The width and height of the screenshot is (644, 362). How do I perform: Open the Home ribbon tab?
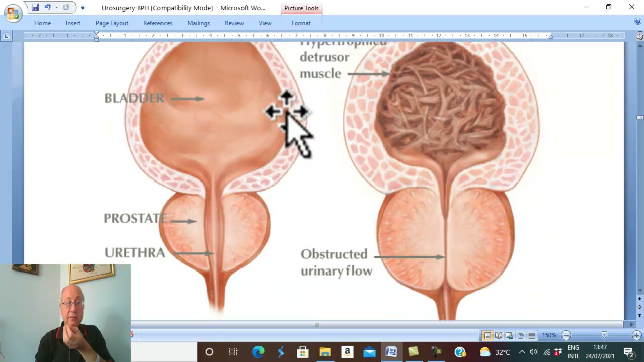tap(42, 23)
